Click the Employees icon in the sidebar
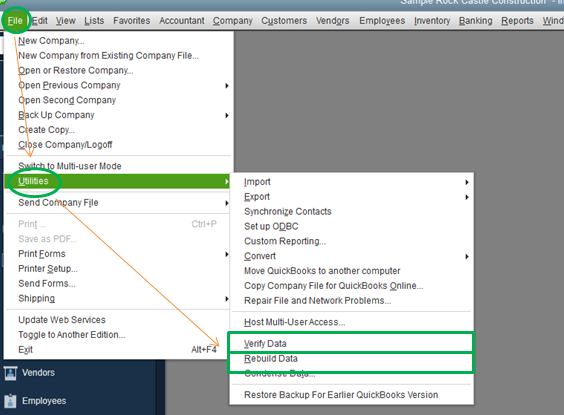This screenshot has width=564, height=415. click(10, 401)
